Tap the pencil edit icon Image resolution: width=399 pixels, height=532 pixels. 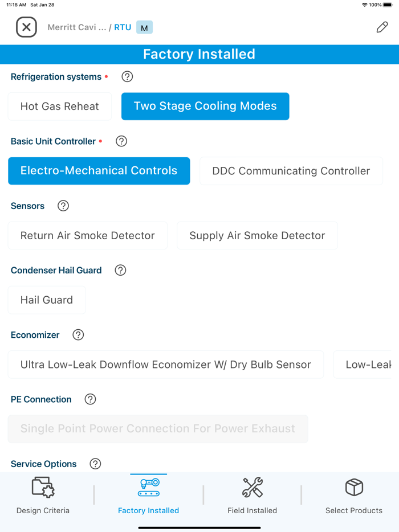click(x=382, y=27)
